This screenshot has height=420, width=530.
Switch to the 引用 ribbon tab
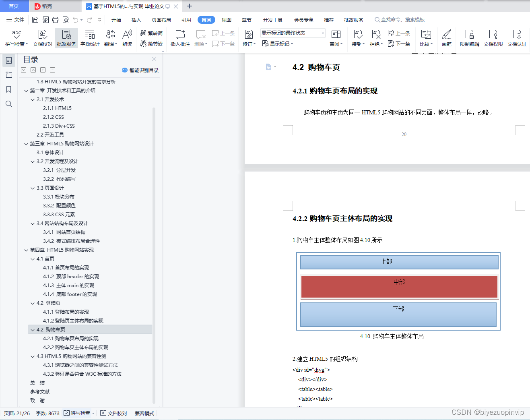pos(186,20)
